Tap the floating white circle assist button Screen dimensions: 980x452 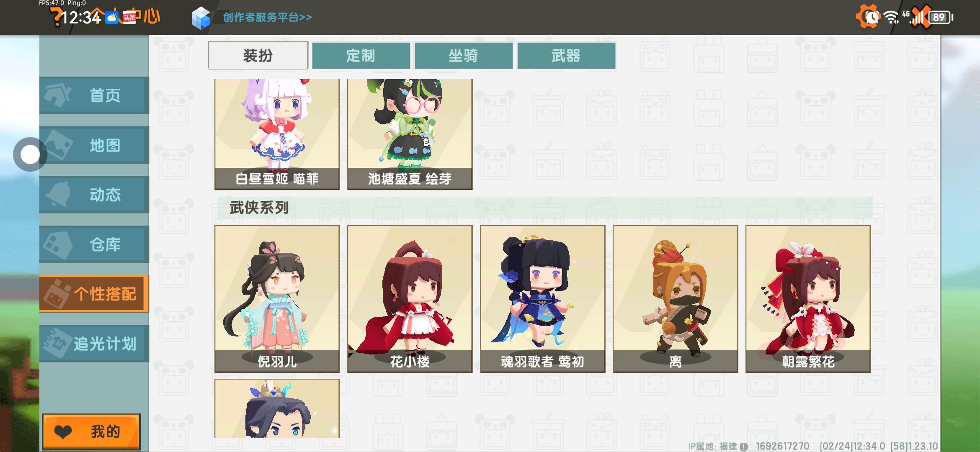pyautogui.click(x=30, y=155)
